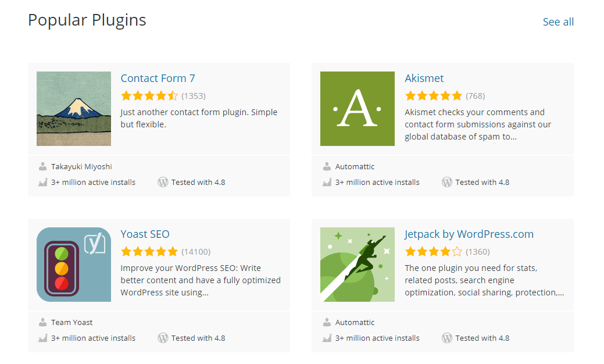The height and width of the screenshot is (364, 604).
Task: Click the Yoast SEO traffic light icon
Action: coord(74,265)
